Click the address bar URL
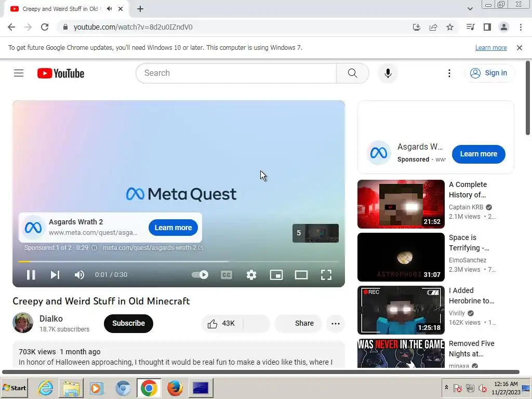Viewport: 532px width, 399px height. coord(133,27)
